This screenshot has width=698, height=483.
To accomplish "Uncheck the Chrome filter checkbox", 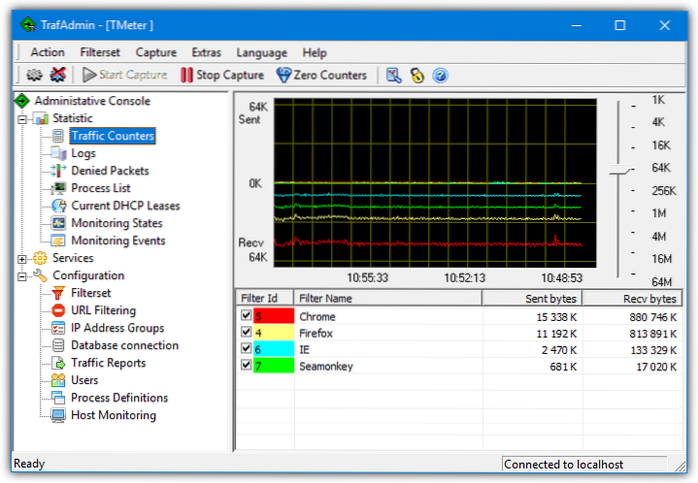I will click(x=246, y=317).
